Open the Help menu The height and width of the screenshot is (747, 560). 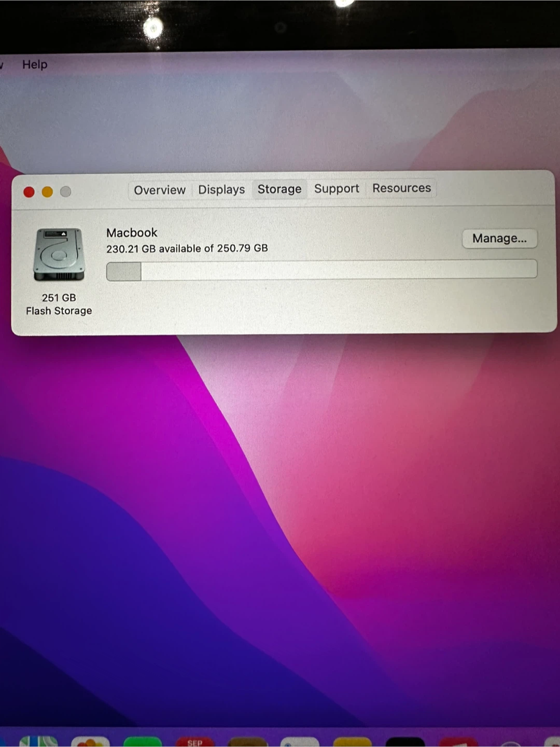point(35,64)
